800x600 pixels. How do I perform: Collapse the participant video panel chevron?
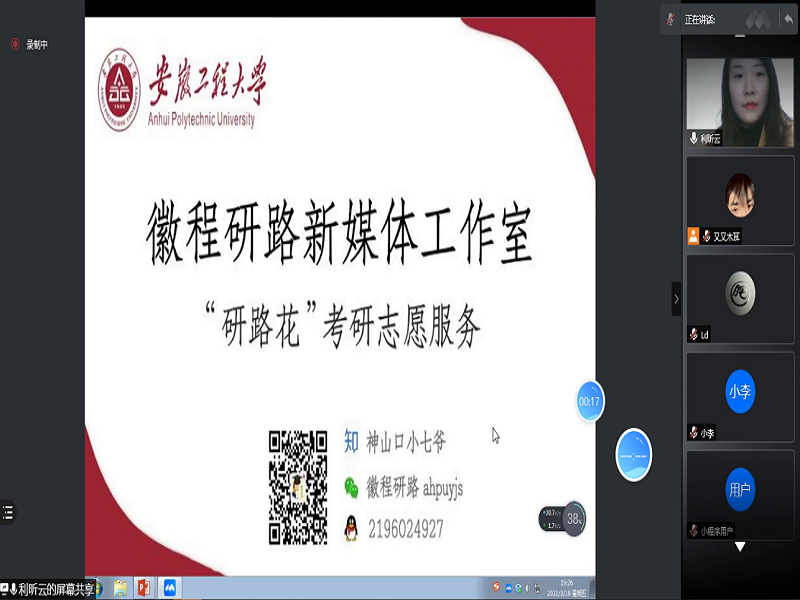676,298
